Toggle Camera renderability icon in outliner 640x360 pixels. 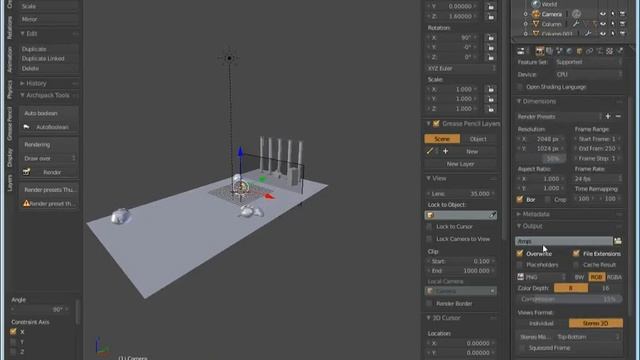click(622, 14)
